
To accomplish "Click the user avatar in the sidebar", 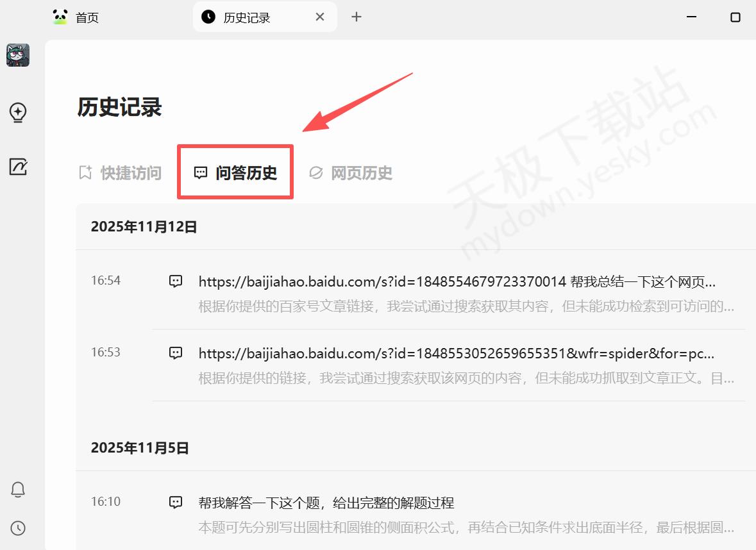I will pos(18,55).
